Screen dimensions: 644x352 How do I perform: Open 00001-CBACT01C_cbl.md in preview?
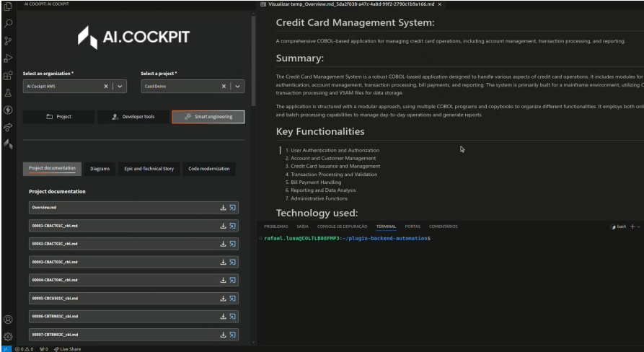(x=232, y=226)
